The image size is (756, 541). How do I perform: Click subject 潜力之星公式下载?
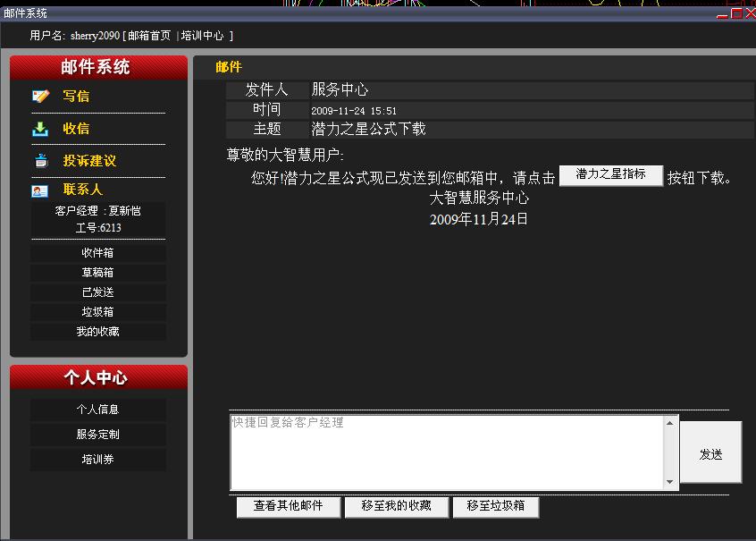(369, 129)
